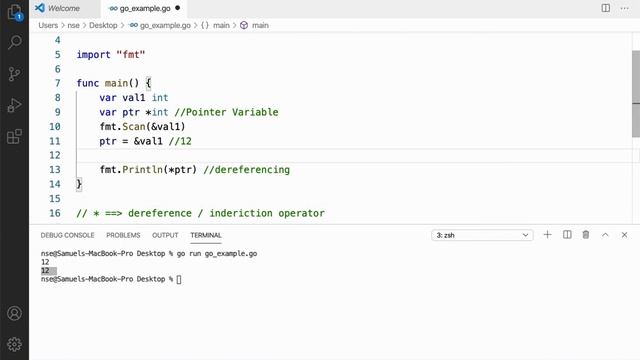Switch to the OUTPUT tab
This screenshot has height=360, width=640.
click(x=165, y=235)
